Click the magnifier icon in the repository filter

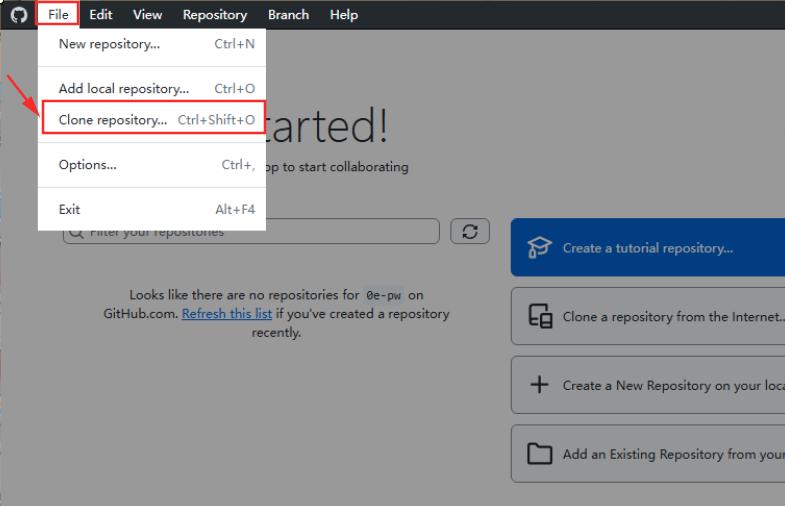(x=76, y=233)
